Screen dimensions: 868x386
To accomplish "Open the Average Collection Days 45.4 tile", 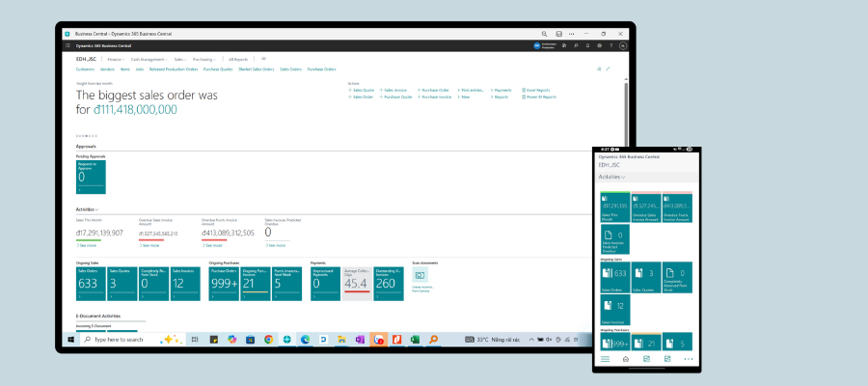I will 357,284.
